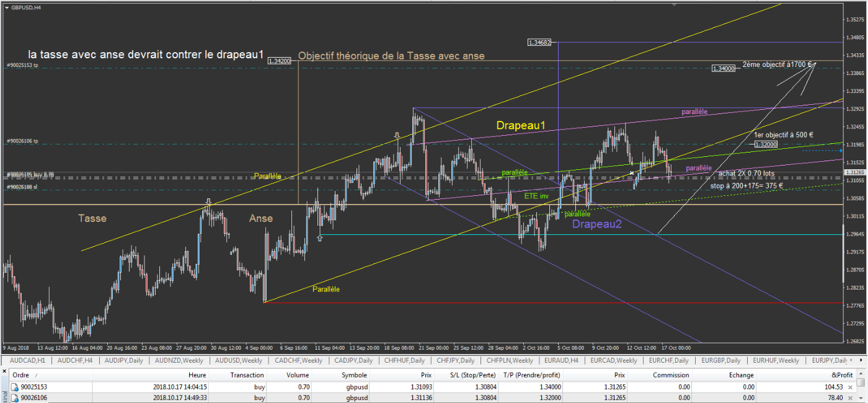Image resolution: width=868 pixels, height=403 pixels.
Task: Switch to the EURCAD,Weekly chart tab
Action: click(x=614, y=360)
